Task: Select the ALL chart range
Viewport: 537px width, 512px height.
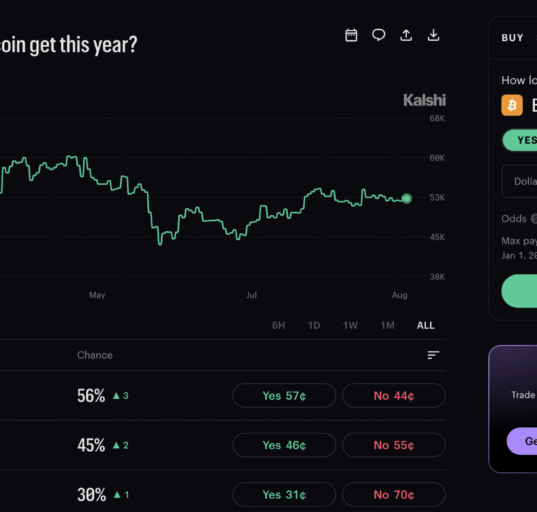Action: point(425,325)
